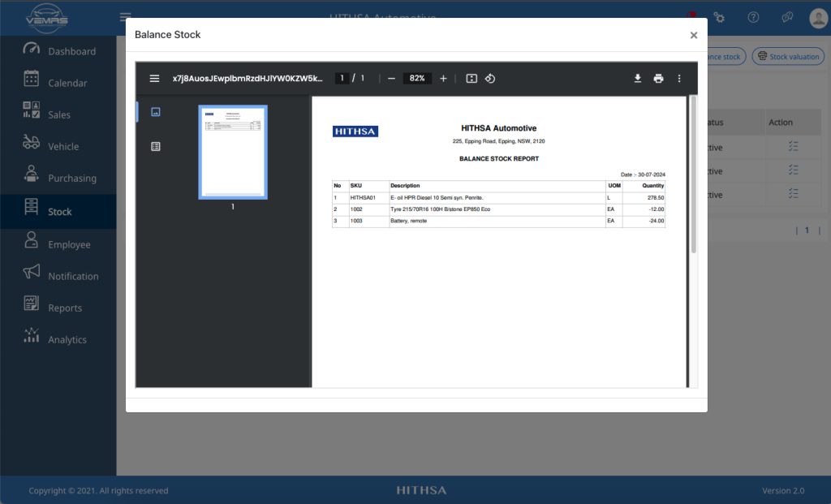
Task: Click the fit to page icon
Action: (471, 79)
